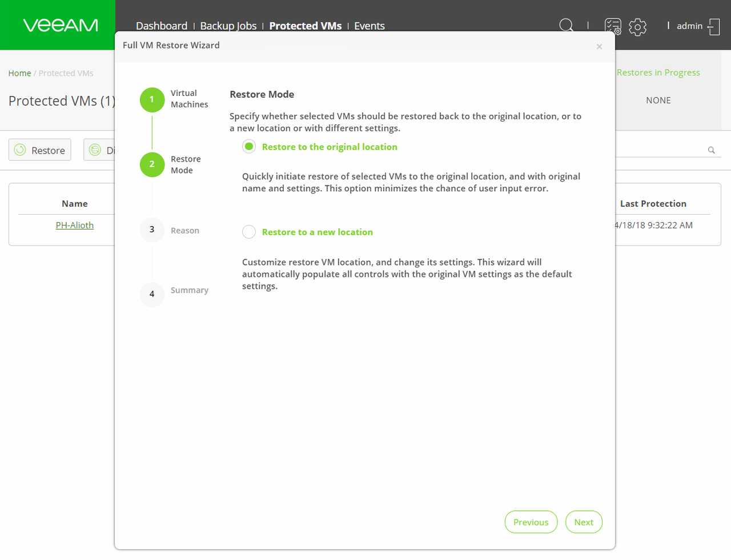Screen dimensions: 731x560
Task: Switch to Backup Jobs tab
Action: [x=228, y=26]
